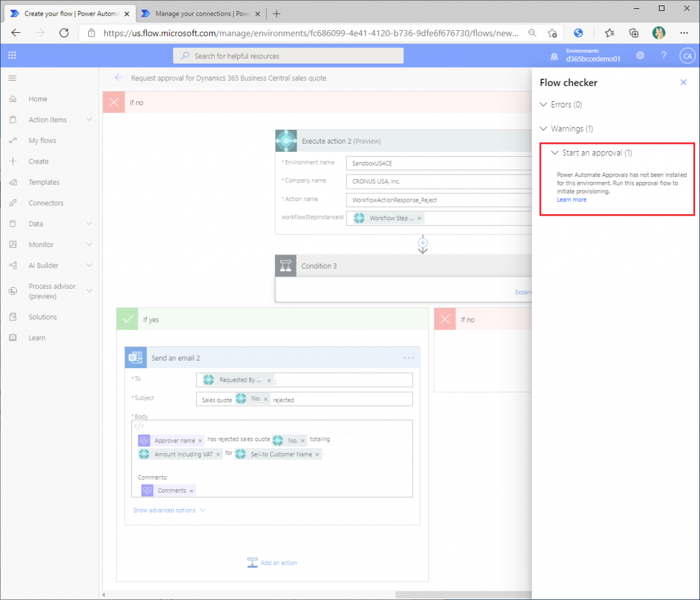
Task: Click the Company name field
Action: click(439, 181)
